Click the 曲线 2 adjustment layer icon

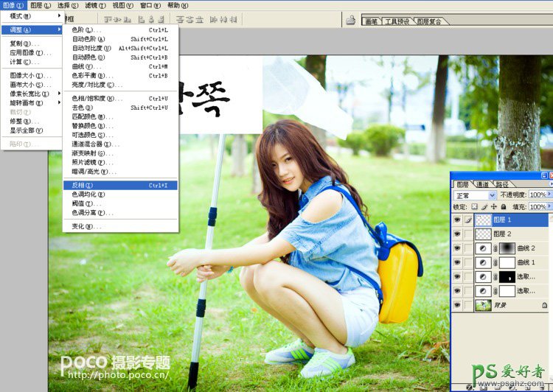[x=484, y=248]
